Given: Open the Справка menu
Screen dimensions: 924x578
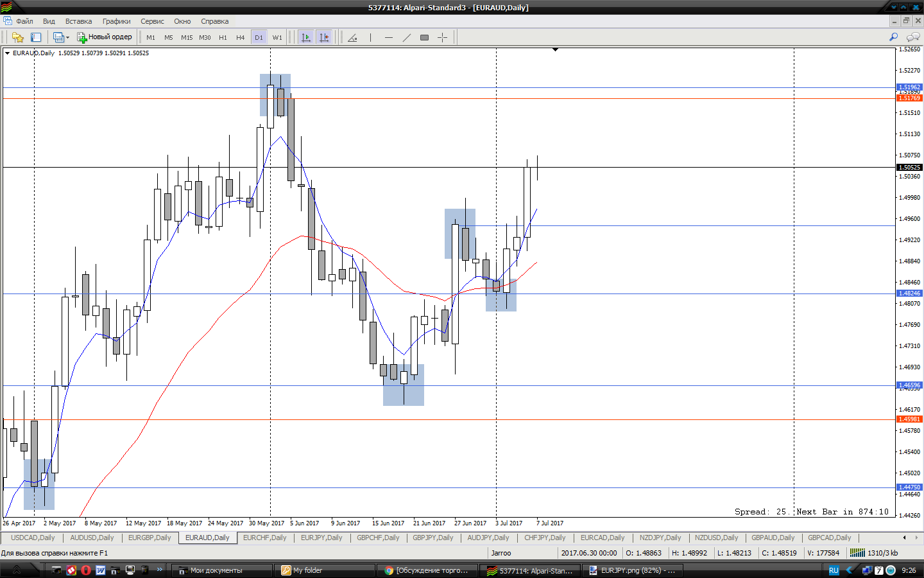Looking at the screenshot, I should [214, 21].
